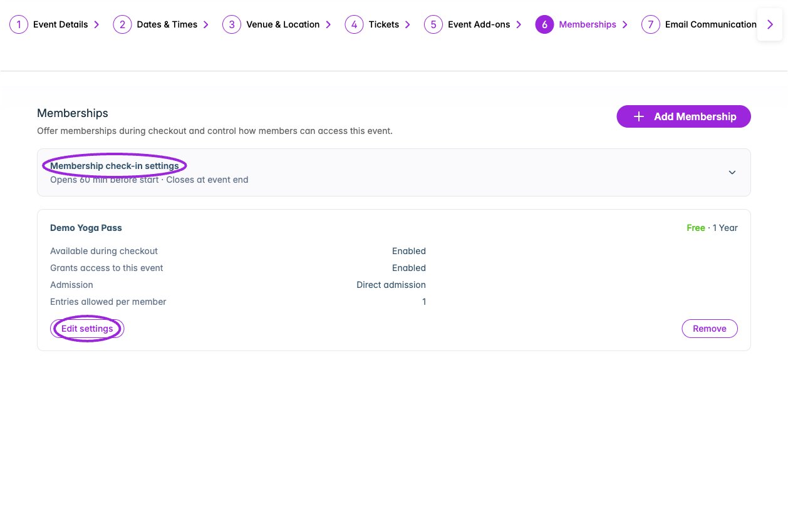
Task: Click the Free price label
Action: coord(695,228)
